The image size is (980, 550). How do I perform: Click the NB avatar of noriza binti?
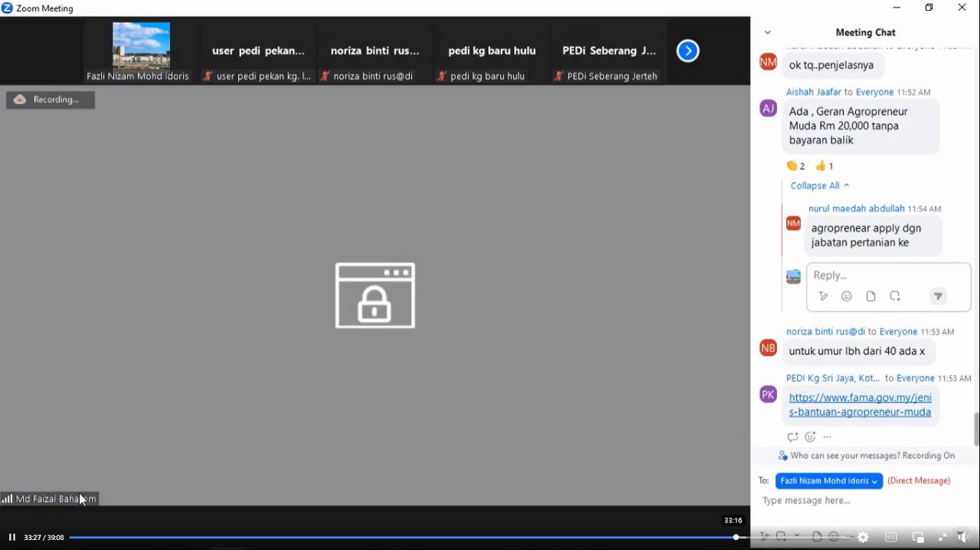pyautogui.click(x=768, y=348)
